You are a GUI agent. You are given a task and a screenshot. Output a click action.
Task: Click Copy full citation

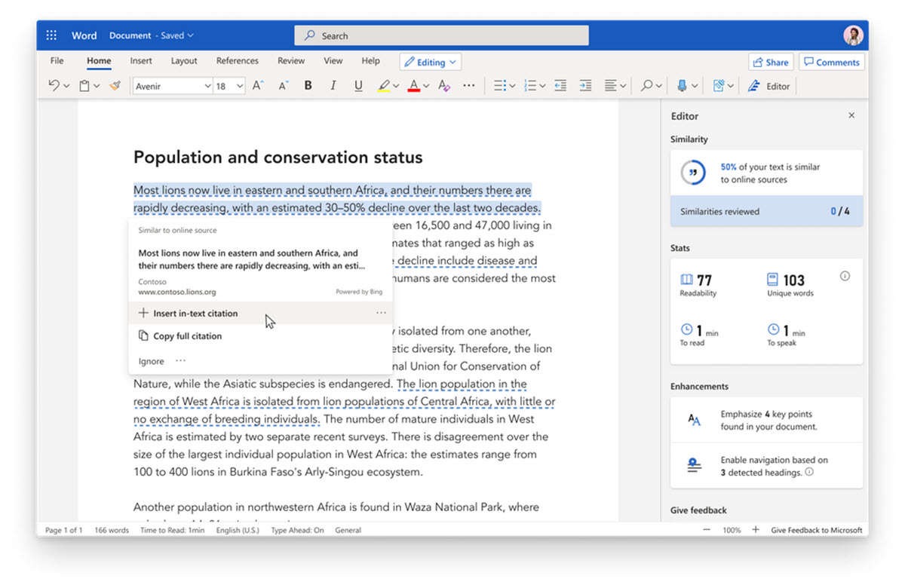(186, 335)
